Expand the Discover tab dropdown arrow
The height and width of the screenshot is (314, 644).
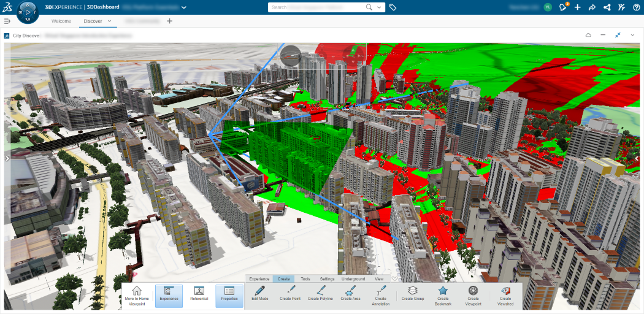[x=109, y=21]
